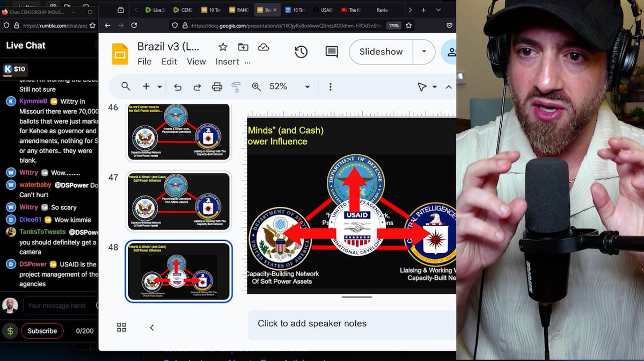Click the Pocket save icon in browser toolbar

[x=450, y=25]
